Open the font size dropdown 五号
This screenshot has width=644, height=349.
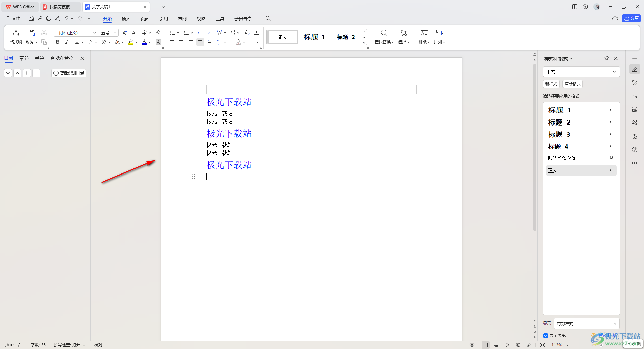click(115, 33)
